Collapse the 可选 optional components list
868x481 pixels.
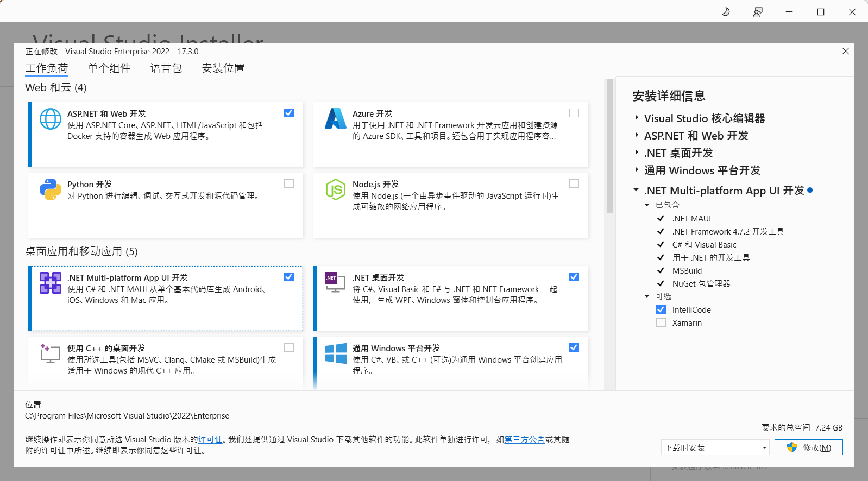coord(647,296)
